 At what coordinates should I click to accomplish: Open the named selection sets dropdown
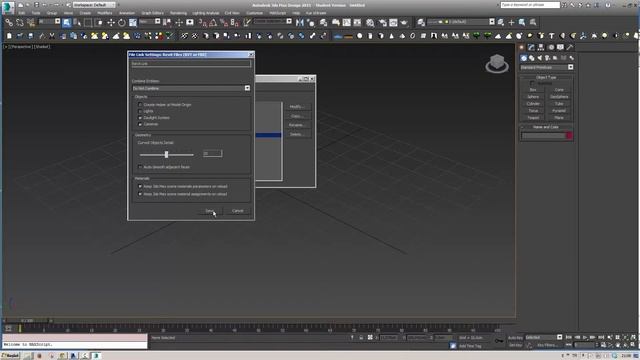273,21
